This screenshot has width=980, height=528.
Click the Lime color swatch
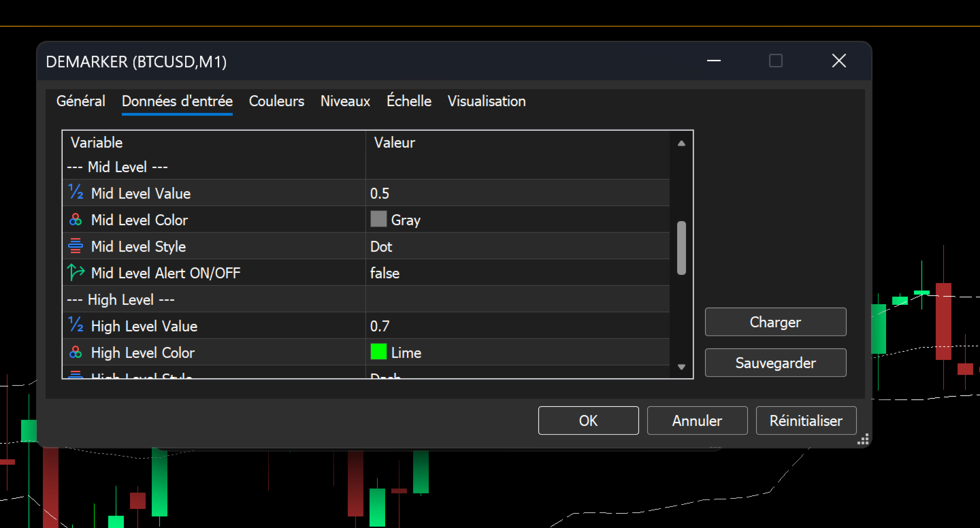click(378, 352)
